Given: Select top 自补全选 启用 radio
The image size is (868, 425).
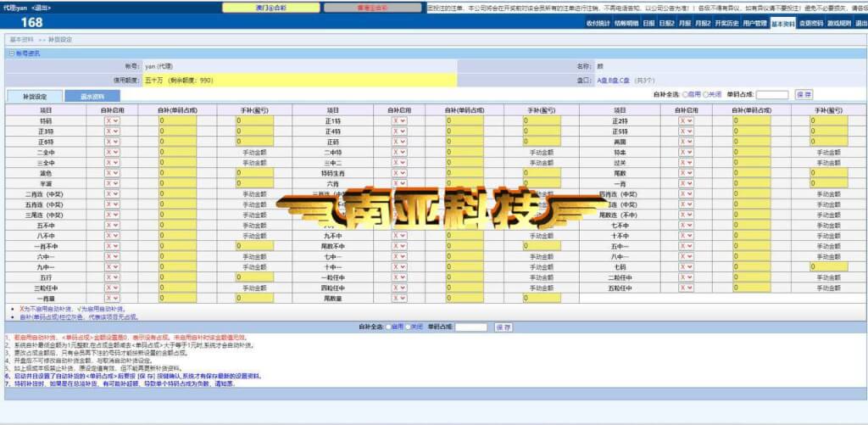Looking at the screenshot, I should (685, 95).
